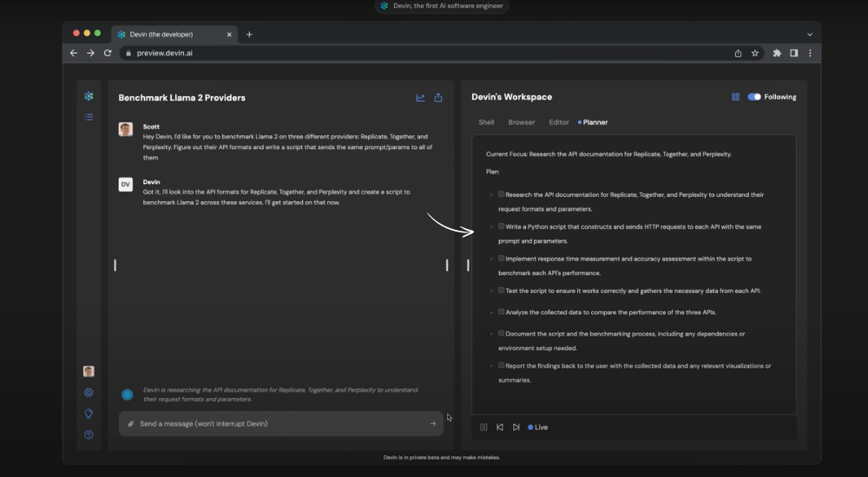Toggle the Following switch

754,97
